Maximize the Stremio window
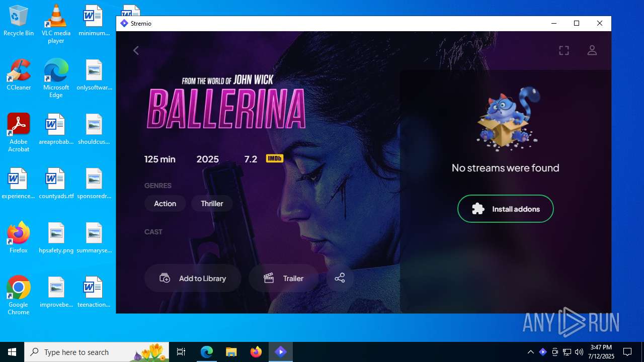 pyautogui.click(x=577, y=23)
